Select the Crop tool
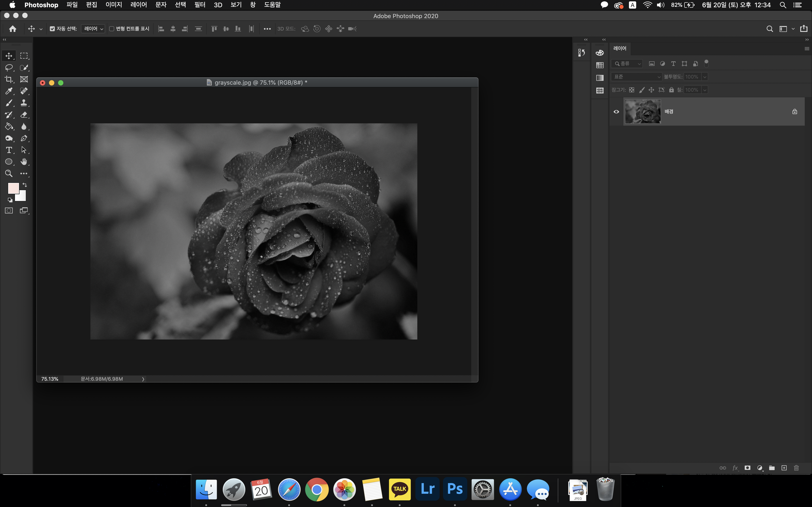 [x=9, y=79]
